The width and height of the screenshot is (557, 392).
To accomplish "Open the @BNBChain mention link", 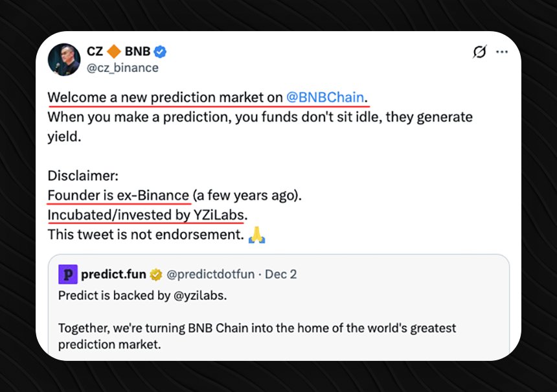I will (324, 98).
